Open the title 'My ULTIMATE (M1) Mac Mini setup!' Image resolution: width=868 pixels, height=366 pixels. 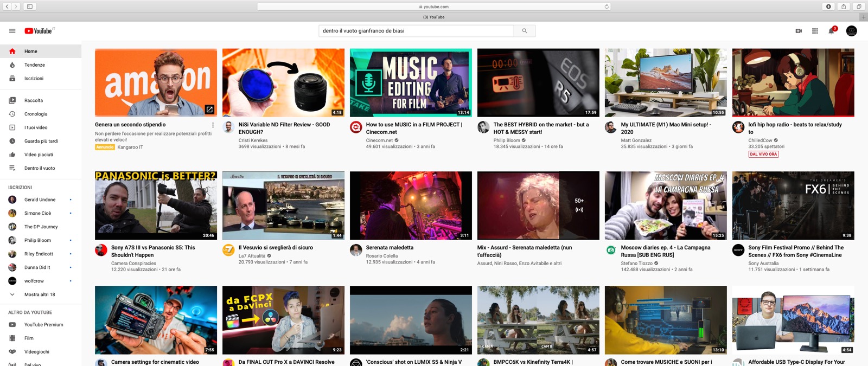point(666,128)
